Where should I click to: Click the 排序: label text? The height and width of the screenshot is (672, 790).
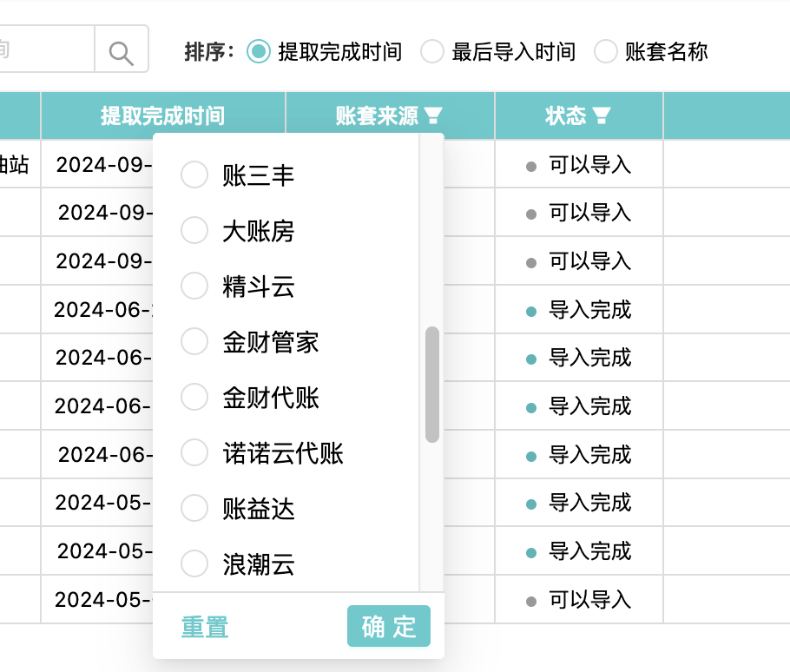(209, 51)
